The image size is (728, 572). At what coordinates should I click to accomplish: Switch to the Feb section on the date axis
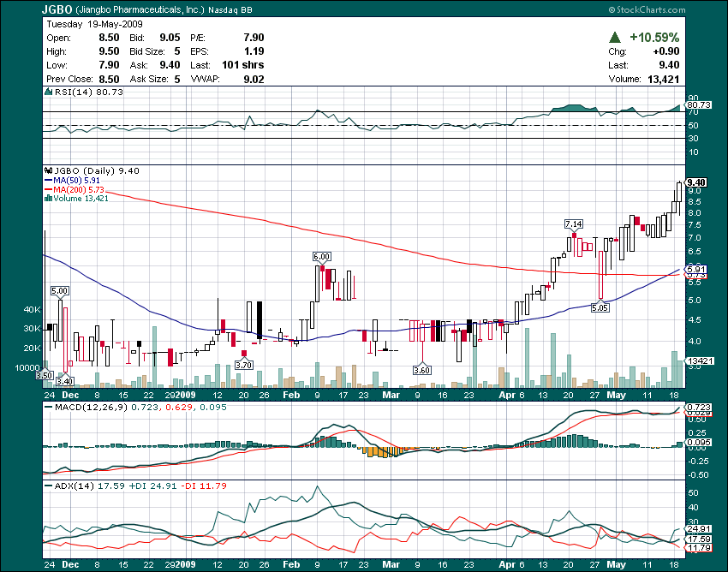(291, 396)
